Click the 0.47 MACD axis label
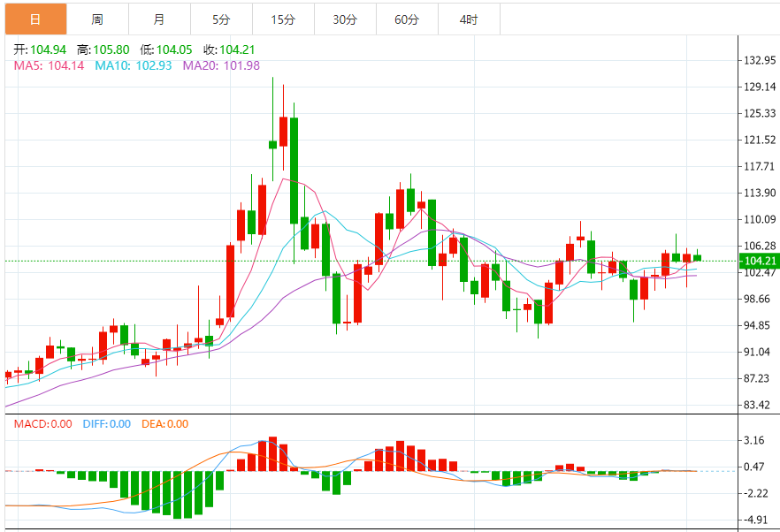This screenshot has width=780, height=532. (754, 467)
